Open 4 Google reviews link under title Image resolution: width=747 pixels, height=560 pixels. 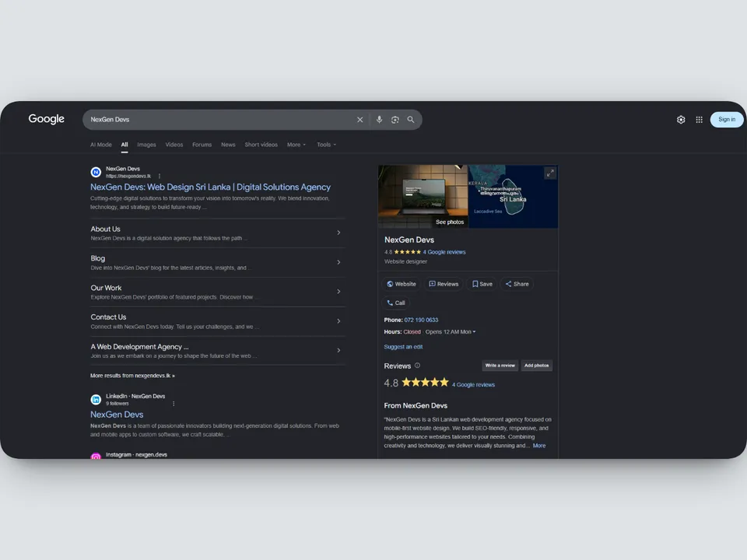point(444,252)
